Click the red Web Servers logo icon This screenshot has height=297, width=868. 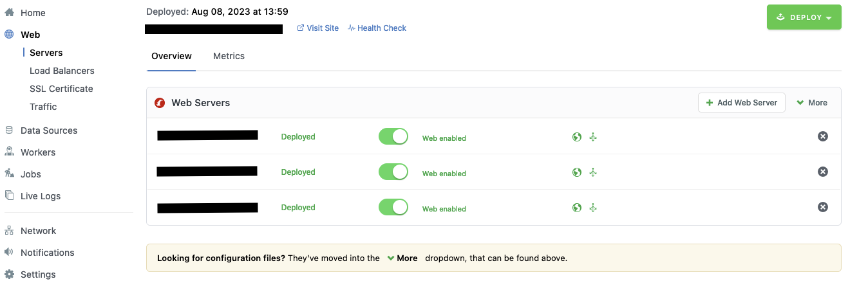tap(160, 103)
